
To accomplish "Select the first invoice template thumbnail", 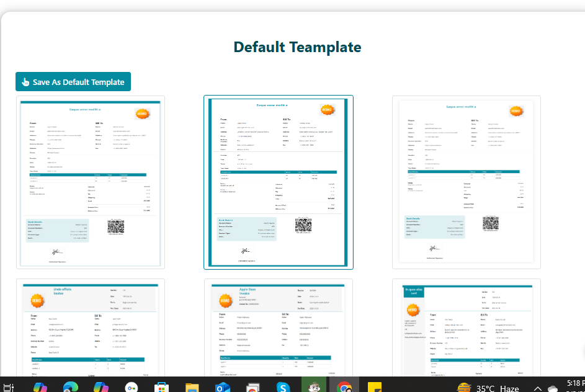I will tap(91, 182).
